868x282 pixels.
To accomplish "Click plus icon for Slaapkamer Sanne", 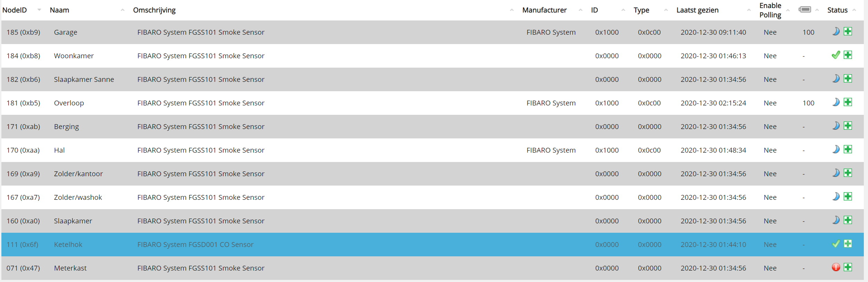I will pyautogui.click(x=848, y=79).
